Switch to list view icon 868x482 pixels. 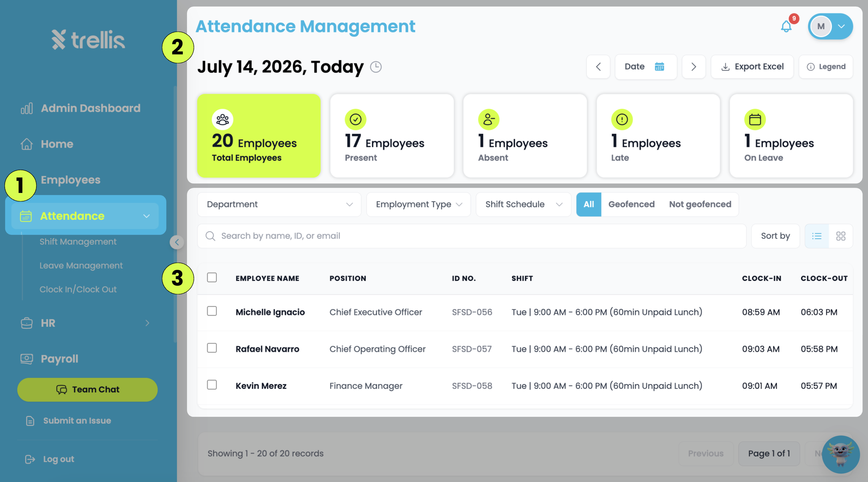pyautogui.click(x=817, y=236)
